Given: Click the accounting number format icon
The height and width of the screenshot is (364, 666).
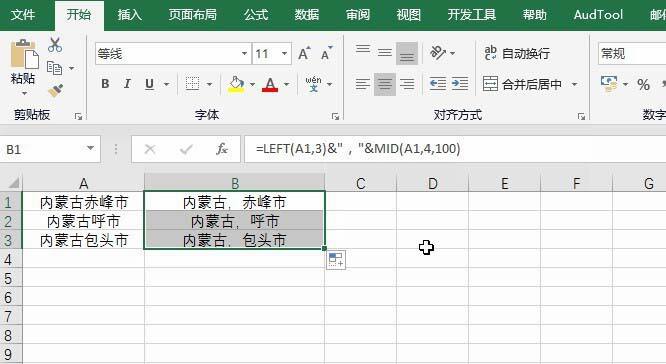Looking at the screenshot, I should tap(609, 84).
